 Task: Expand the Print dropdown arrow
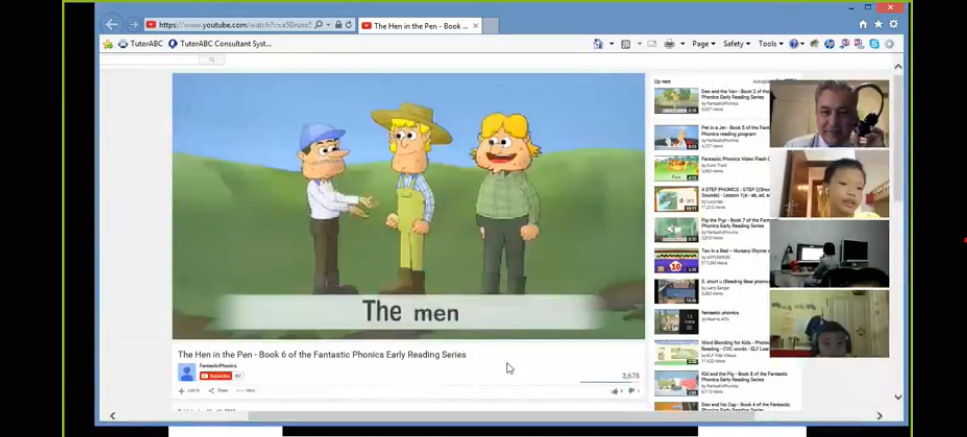coord(682,44)
